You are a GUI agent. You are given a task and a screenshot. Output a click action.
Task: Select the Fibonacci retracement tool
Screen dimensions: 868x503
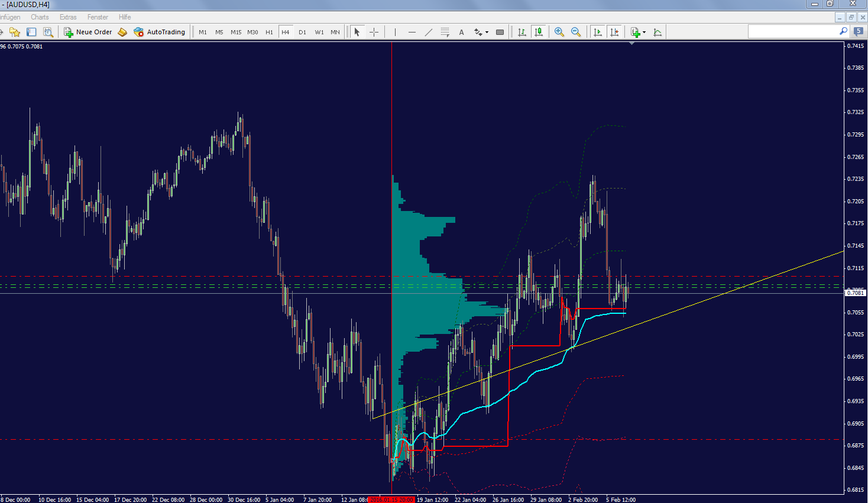pos(445,32)
